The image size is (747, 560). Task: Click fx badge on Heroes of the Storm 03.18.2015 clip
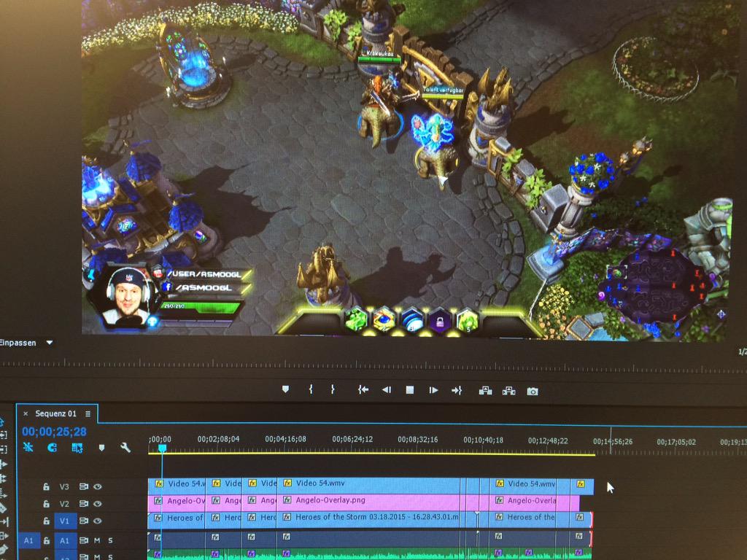click(287, 517)
